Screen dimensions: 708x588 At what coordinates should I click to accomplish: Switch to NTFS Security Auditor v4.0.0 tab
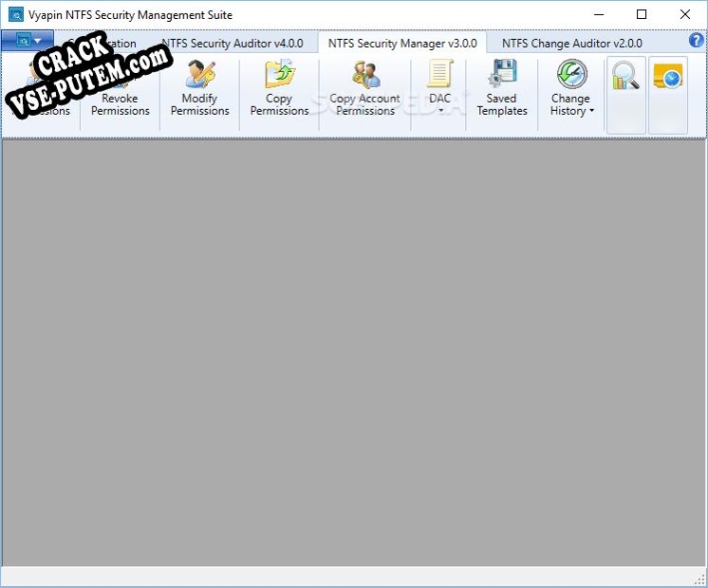[232, 43]
